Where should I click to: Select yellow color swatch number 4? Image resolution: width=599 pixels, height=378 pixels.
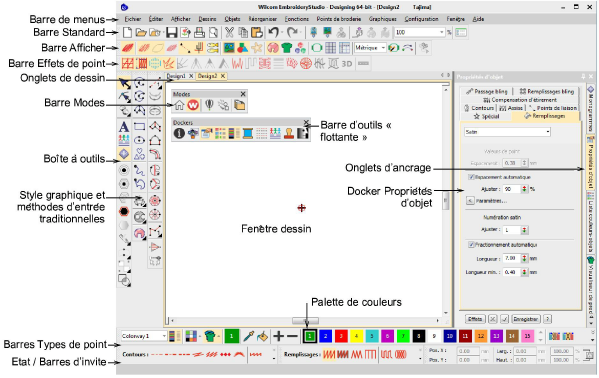click(356, 336)
